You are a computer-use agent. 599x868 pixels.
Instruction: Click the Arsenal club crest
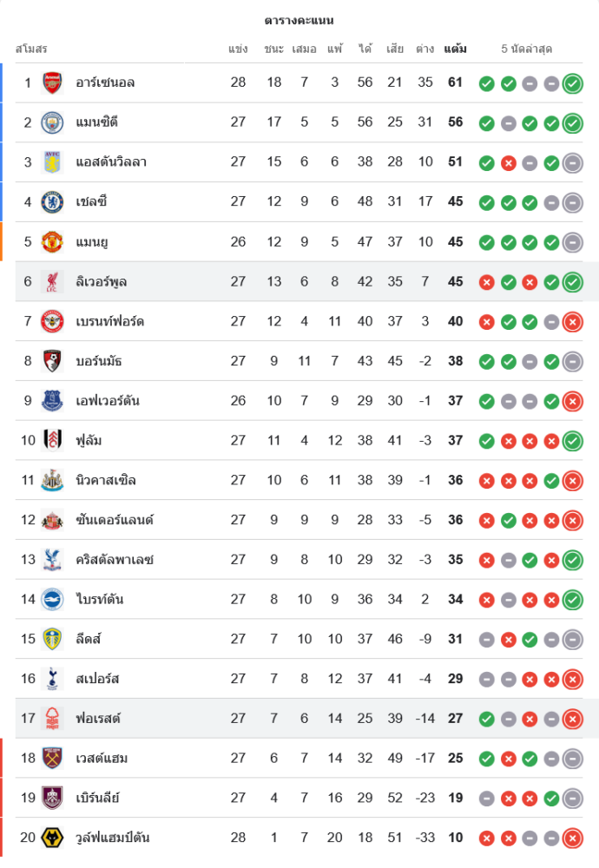(x=53, y=82)
